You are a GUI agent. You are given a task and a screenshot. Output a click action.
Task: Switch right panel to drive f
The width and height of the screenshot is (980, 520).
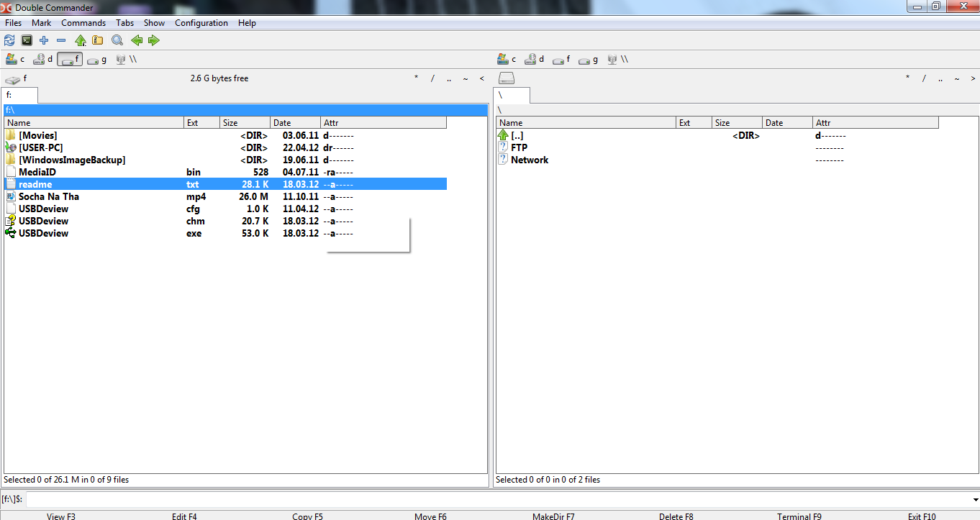tap(561, 60)
